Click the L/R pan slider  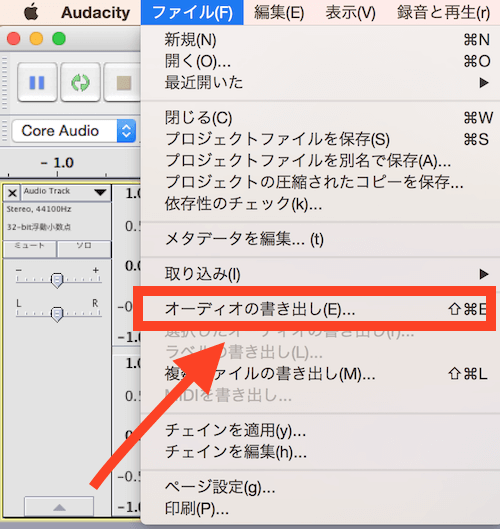57,314
